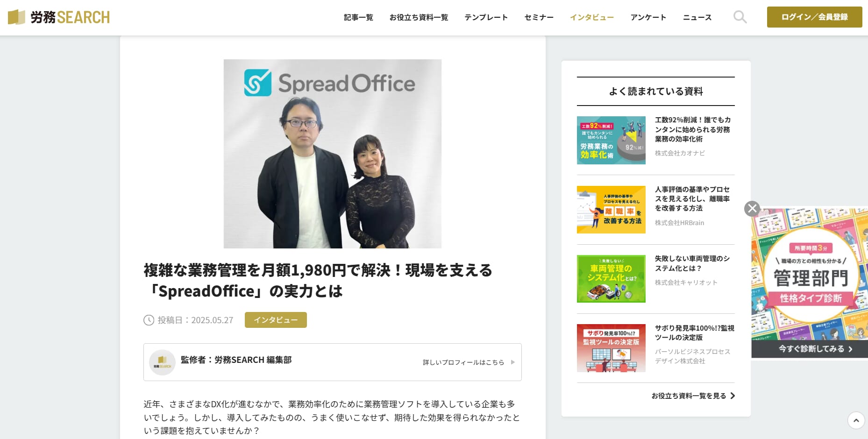This screenshot has height=439, width=868.
Task: Click the 労務SEARCH 編集部 avatar icon
Action: click(162, 362)
